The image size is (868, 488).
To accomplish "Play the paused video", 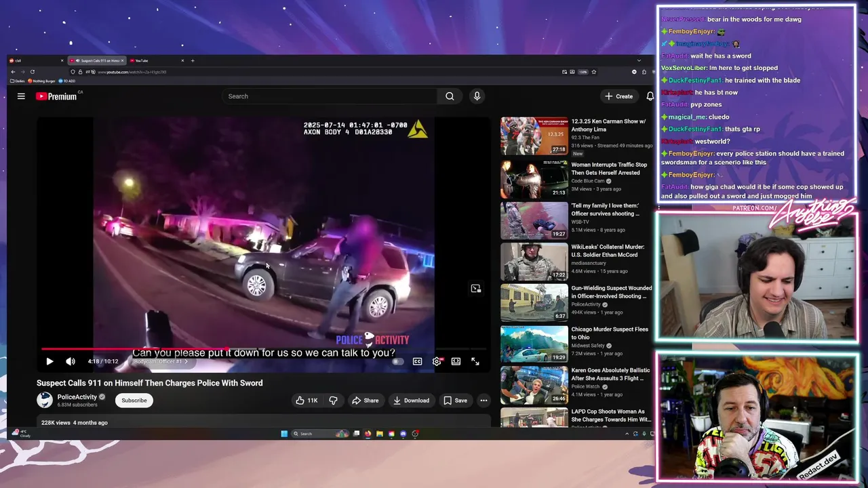I will [50, 361].
